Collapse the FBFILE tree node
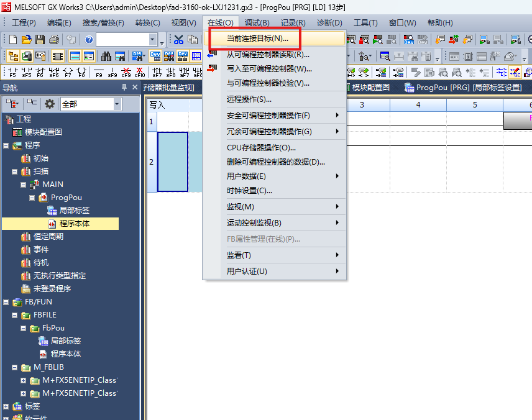 [x=14, y=315]
